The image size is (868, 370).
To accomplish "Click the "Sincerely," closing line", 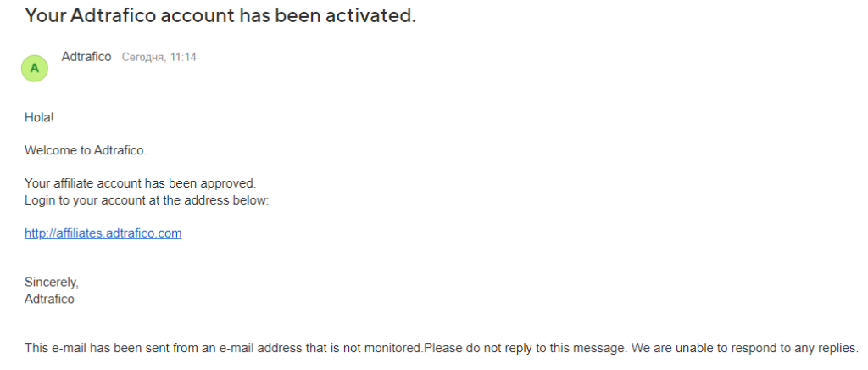I will 52,283.
